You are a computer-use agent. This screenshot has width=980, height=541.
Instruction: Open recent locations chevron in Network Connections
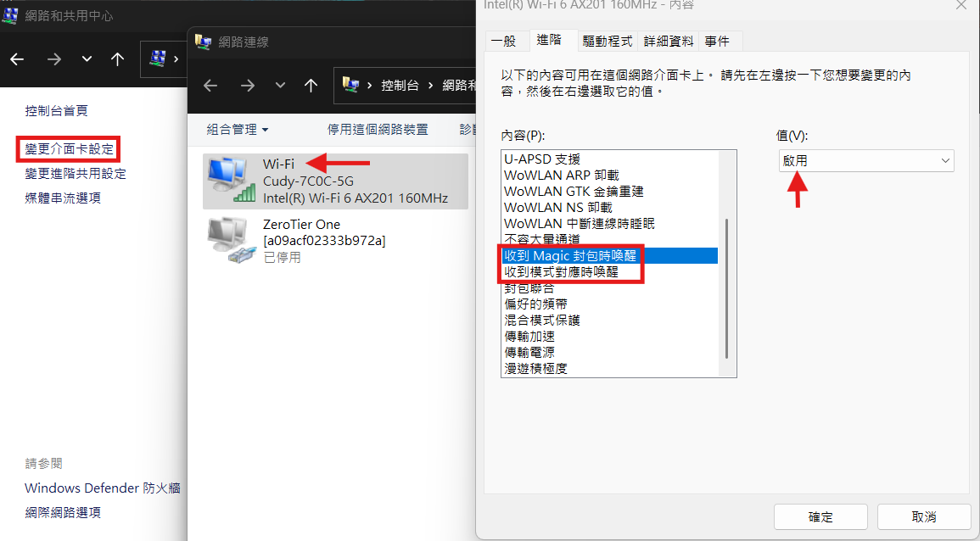pos(280,86)
